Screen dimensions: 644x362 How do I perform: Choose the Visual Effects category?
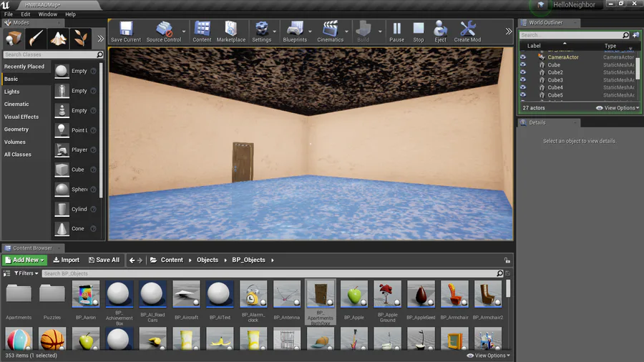point(26,117)
